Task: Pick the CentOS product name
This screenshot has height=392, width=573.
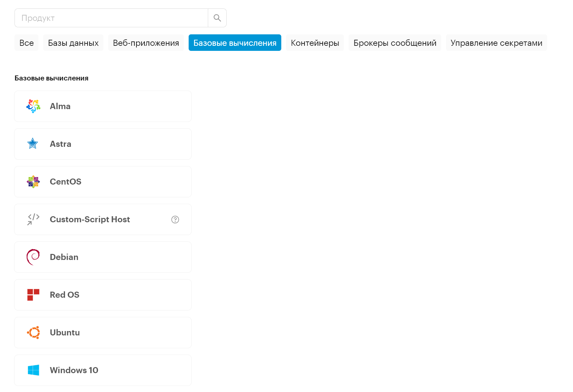Action: tap(66, 182)
